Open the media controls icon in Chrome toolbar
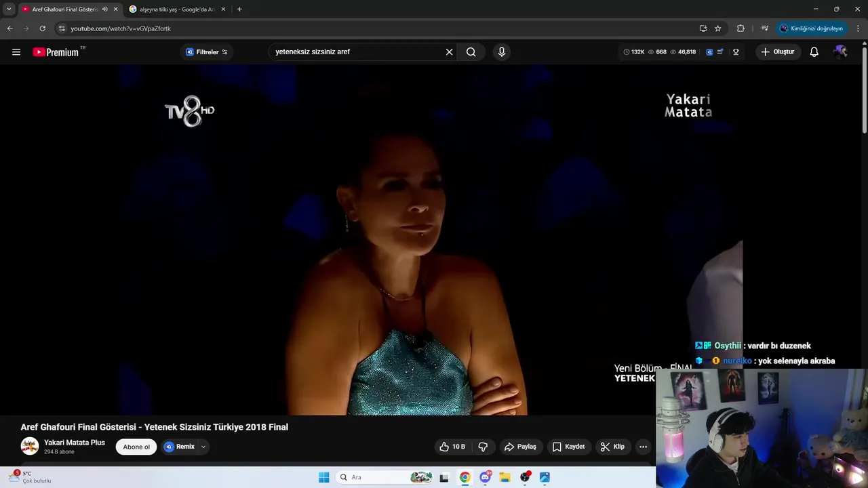 pyautogui.click(x=765, y=28)
